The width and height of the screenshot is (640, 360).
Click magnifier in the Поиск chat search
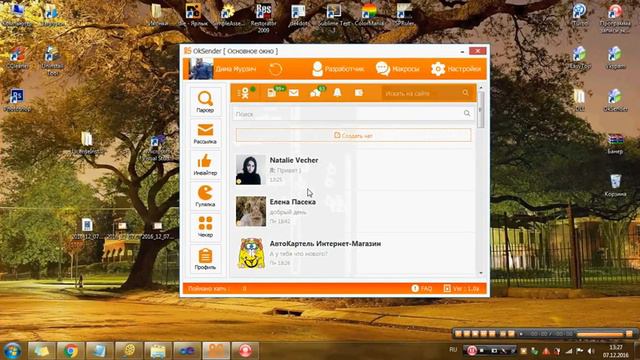pos(467,113)
